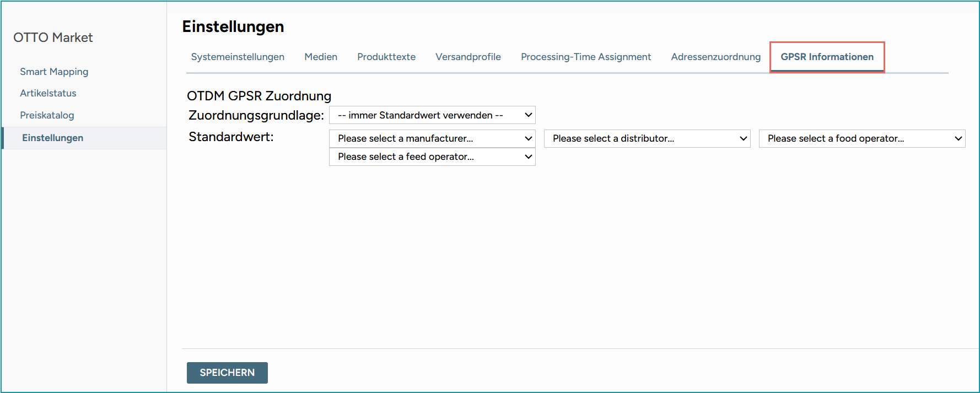
Task: Switch to the Adressenzuordnung tab
Action: click(x=715, y=57)
